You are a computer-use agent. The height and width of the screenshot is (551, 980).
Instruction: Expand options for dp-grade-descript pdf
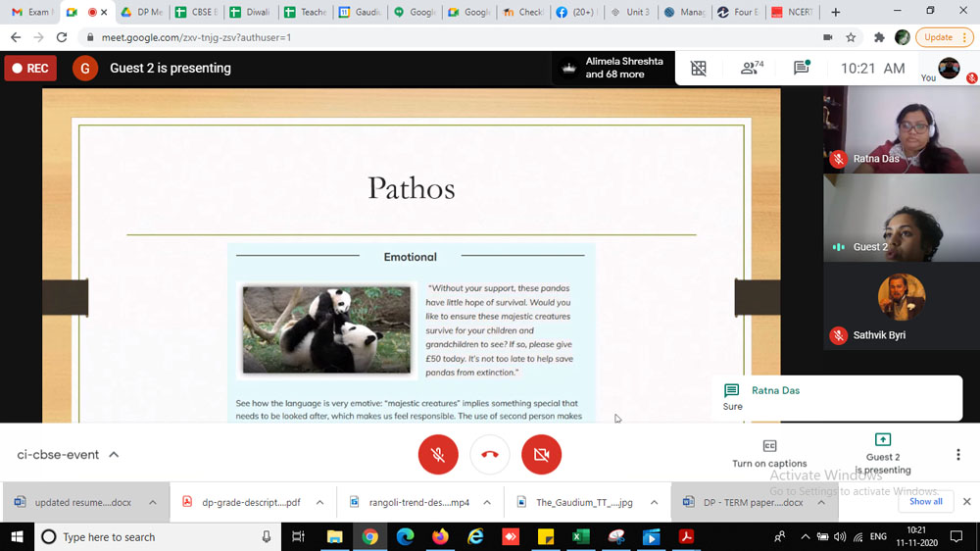[319, 502]
